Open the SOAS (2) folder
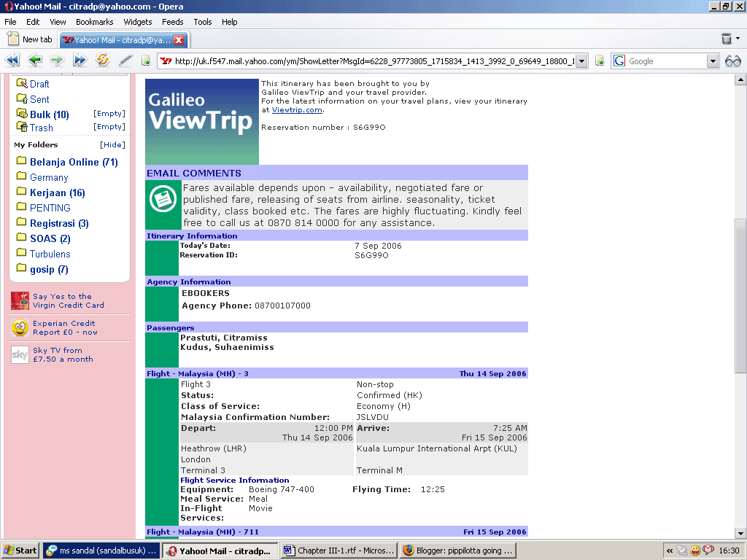Viewport: 747px width, 560px height. [50, 238]
